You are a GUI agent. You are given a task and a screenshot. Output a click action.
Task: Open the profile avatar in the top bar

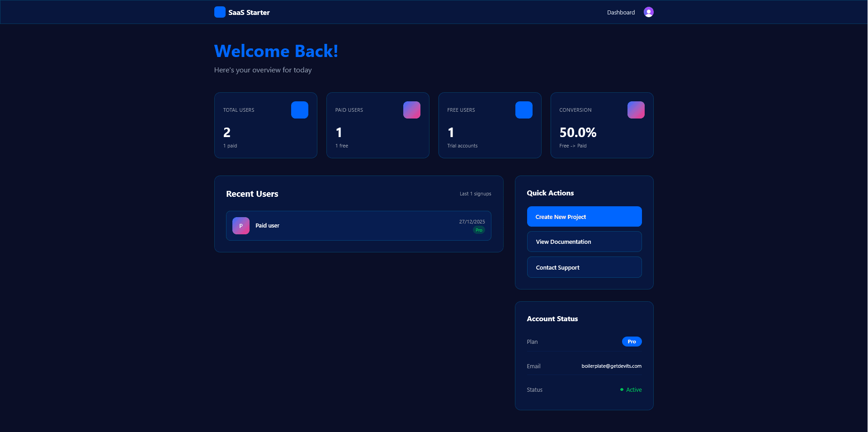(x=649, y=12)
